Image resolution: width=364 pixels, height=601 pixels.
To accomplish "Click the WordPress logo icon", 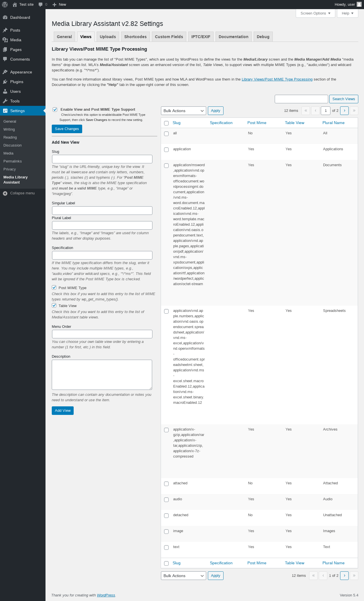I will point(5,5).
